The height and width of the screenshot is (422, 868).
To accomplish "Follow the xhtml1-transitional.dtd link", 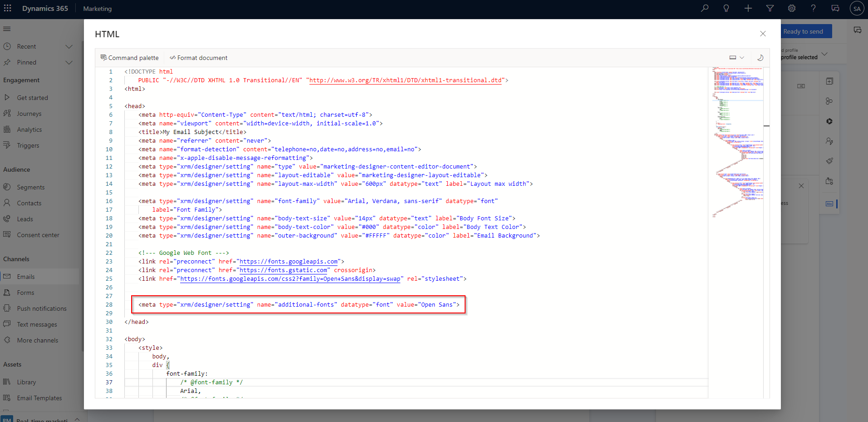I will 406,80.
